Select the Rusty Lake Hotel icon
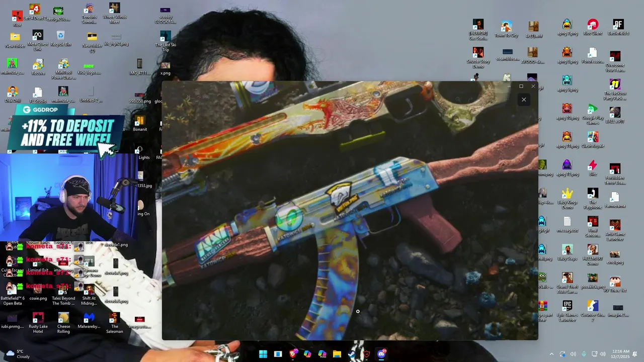This screenshot has width=644, height=362. pyautogui.click(x=38, y=323)
